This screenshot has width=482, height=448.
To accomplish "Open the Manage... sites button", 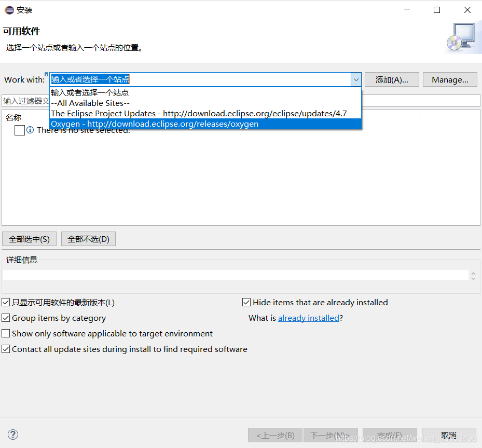I will point(450,79).
